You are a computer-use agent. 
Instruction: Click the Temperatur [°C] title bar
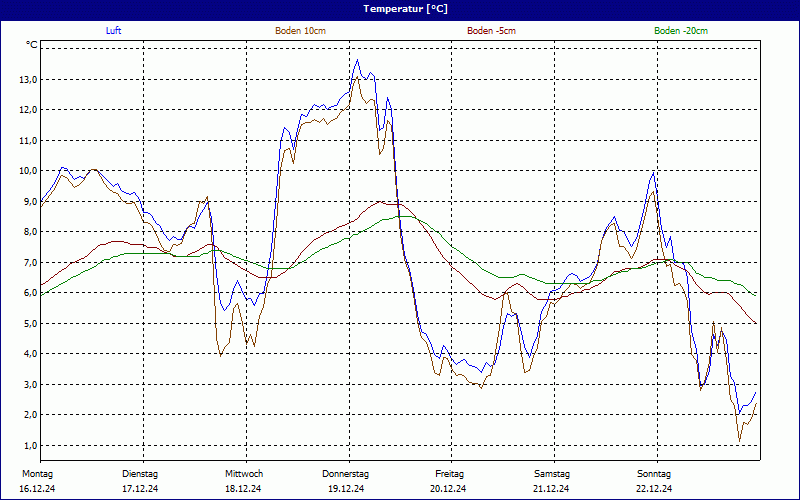click(400, 8)
